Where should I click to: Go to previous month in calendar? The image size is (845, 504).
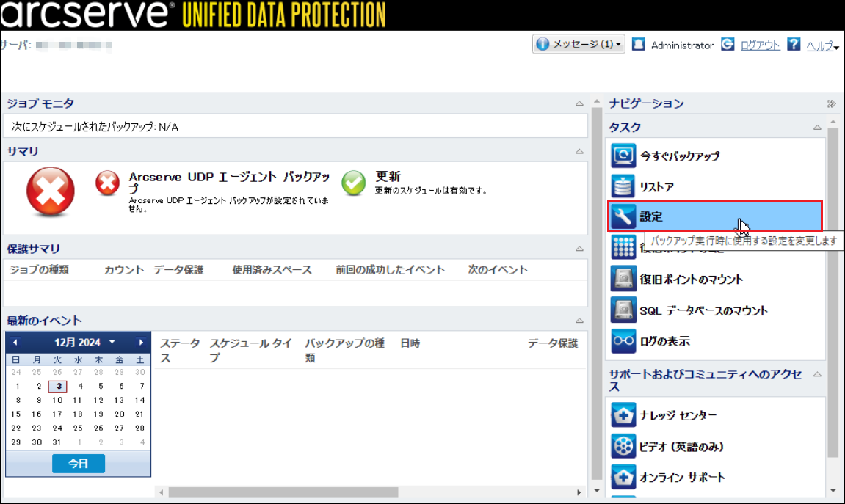15,343
